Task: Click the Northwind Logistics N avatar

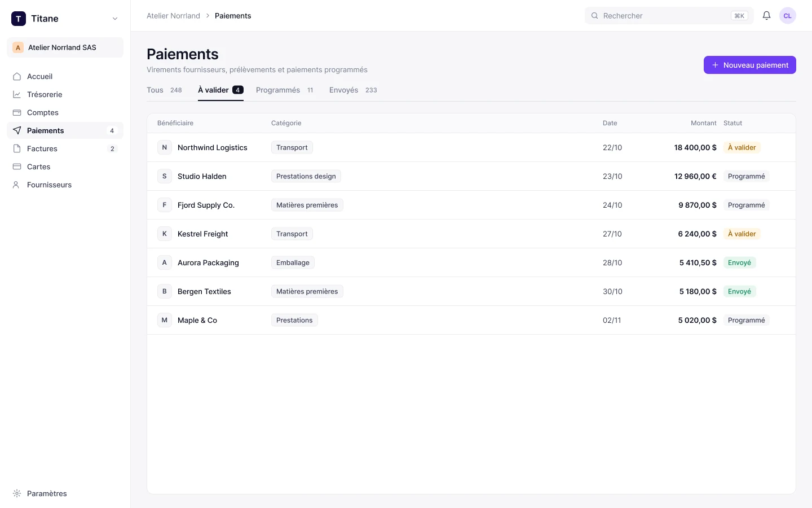Action: pos(165,147)
